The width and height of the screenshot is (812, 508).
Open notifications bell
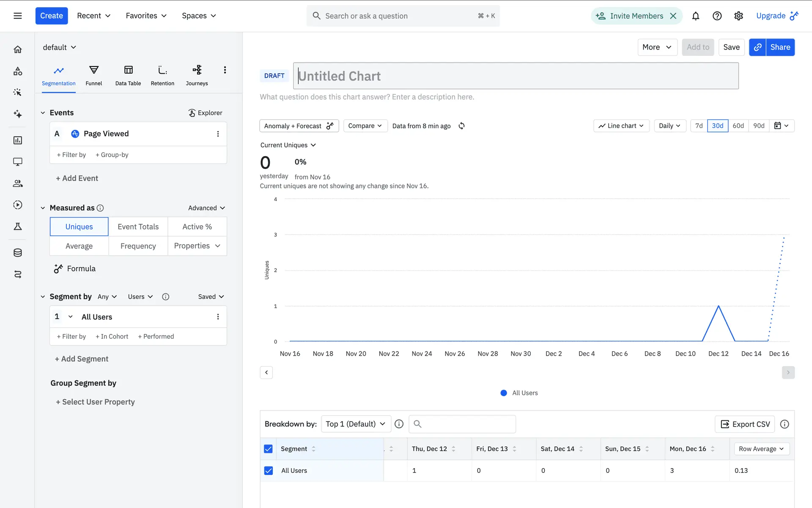point(695,16)
